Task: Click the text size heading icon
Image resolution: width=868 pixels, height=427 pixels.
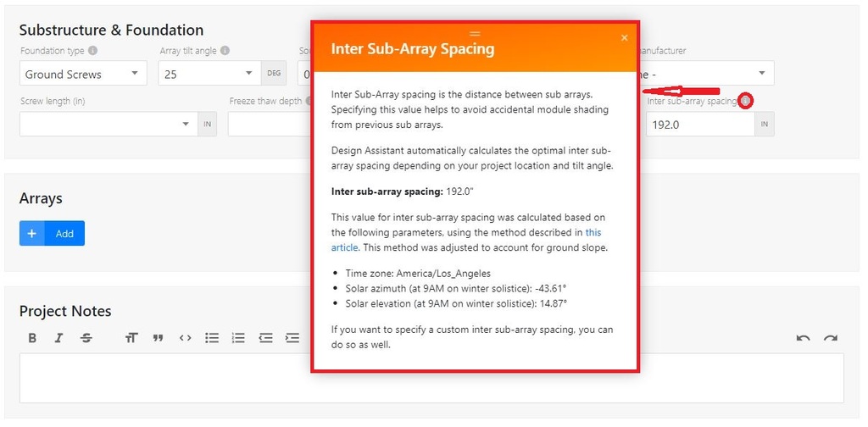Action: [x=131, y=338]
